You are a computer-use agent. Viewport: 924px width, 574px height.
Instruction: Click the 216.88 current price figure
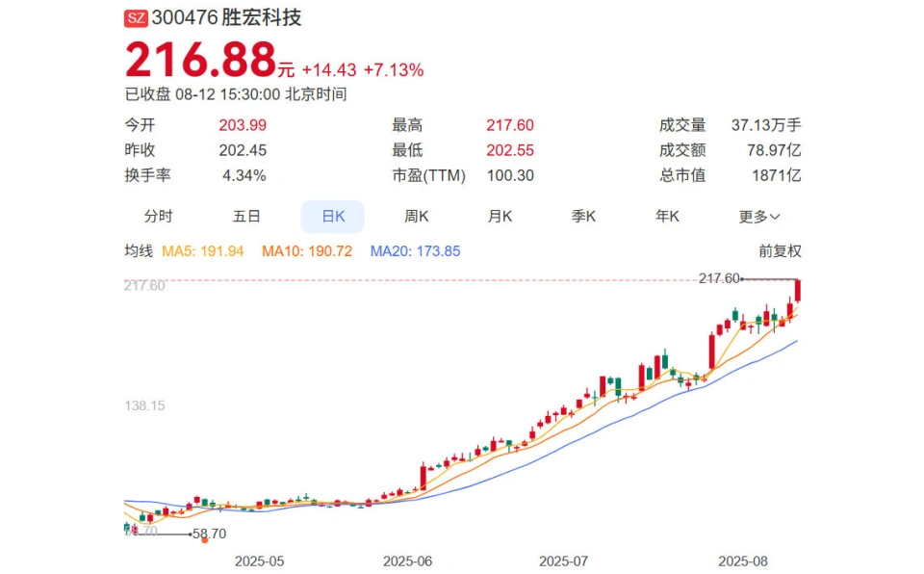[x=200, y=60]
